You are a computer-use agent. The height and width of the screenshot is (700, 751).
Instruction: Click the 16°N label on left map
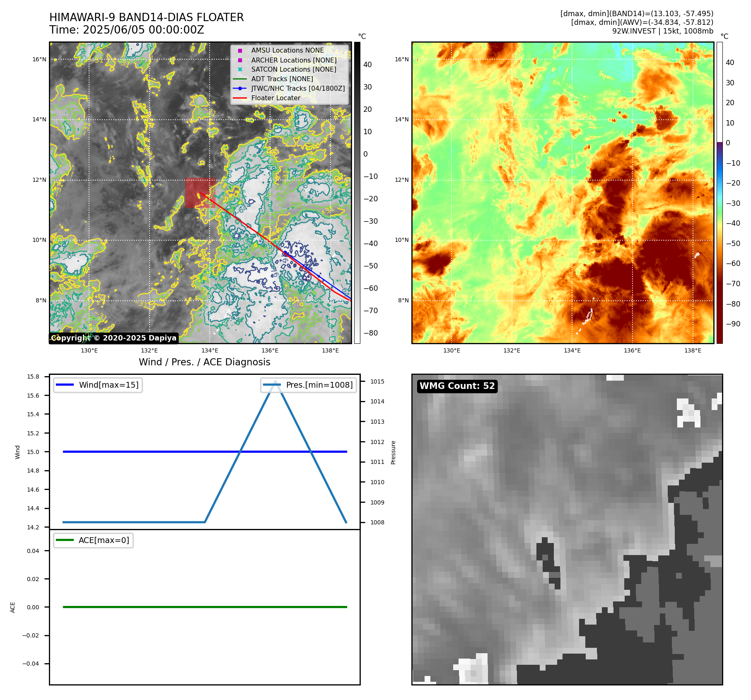(39, 60)
